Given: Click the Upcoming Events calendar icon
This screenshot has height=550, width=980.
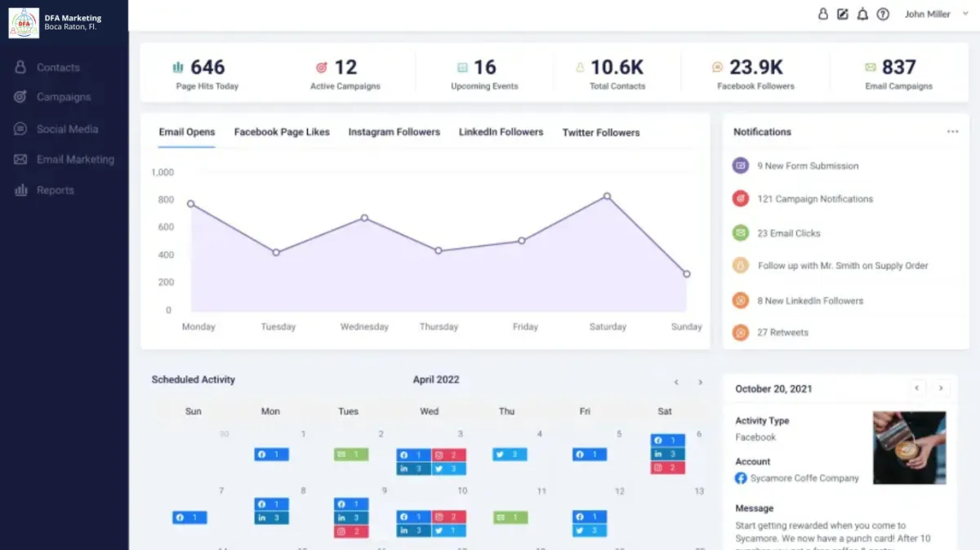Looking at the screenshot, I should 462,67.
